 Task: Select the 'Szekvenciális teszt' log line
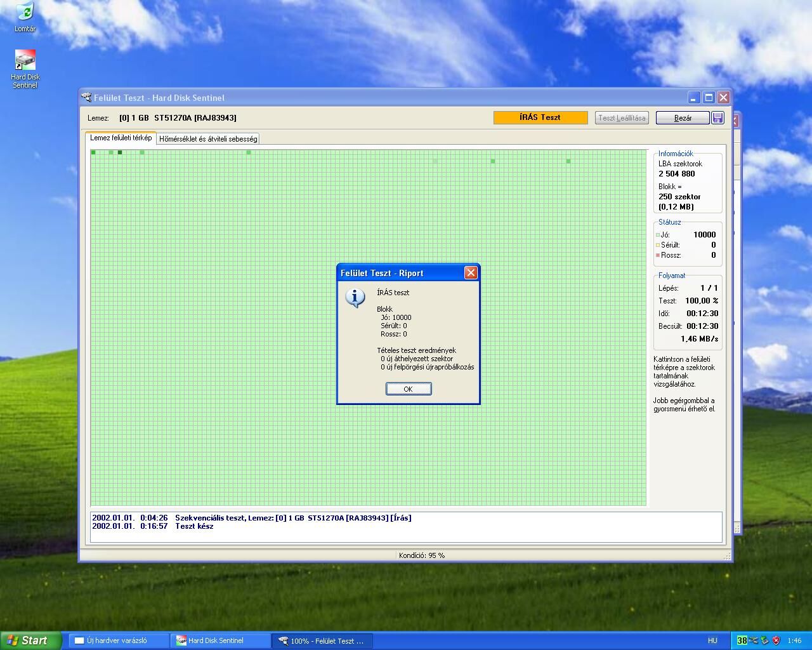252,518
